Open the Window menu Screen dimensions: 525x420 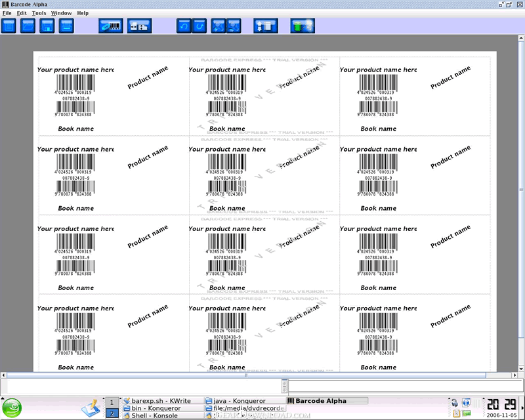[x=61, y=13]
